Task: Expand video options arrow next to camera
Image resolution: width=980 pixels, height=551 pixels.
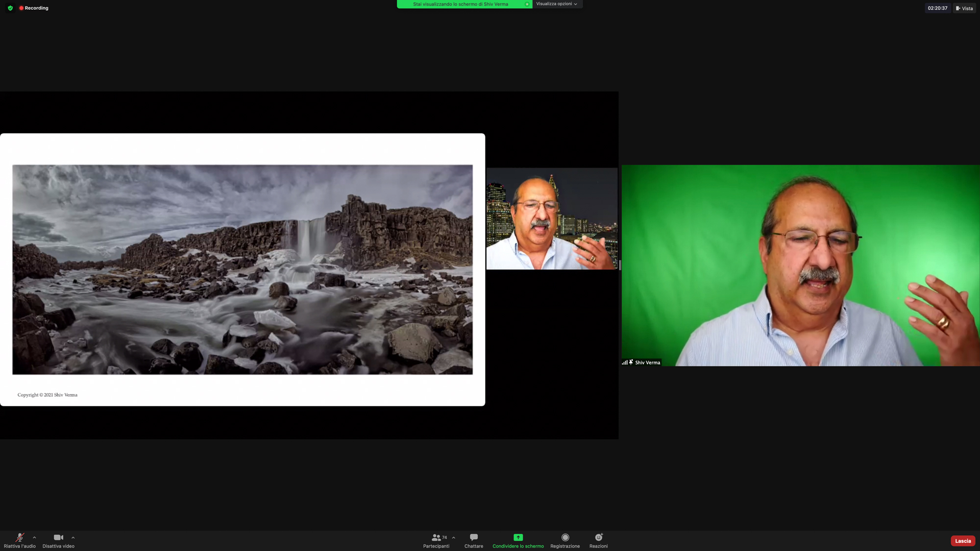Action: tap(73, 538)
